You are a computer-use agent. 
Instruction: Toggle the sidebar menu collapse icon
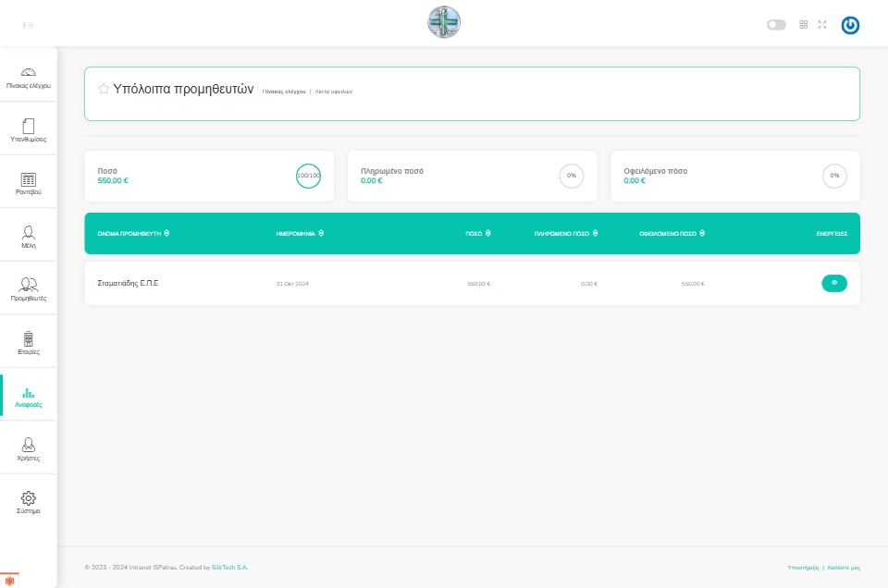(x=28, y=26)
